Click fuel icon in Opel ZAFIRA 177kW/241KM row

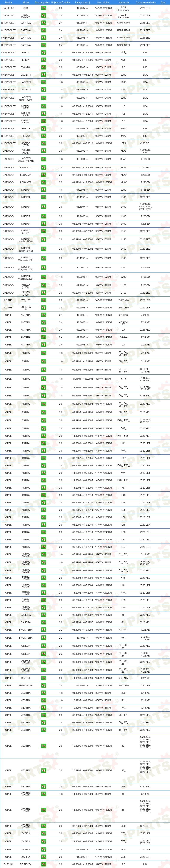[44, 857]
